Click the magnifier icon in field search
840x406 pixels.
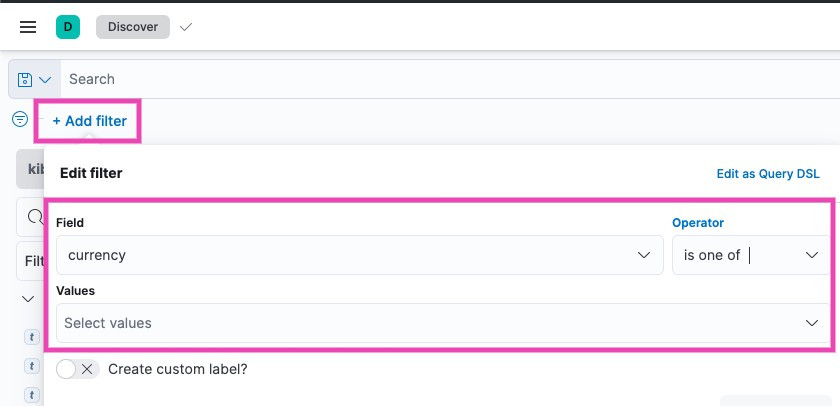[33, 216]
